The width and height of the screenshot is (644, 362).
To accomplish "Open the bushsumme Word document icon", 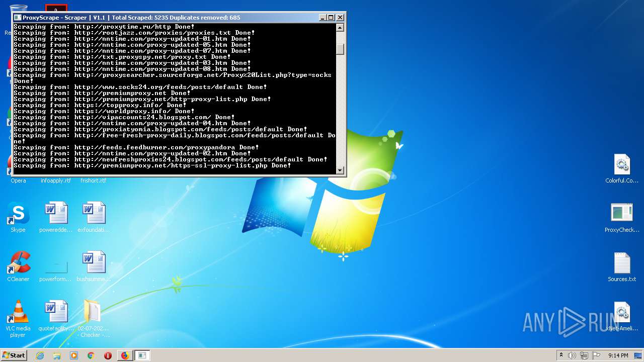I will coord(94,266).
